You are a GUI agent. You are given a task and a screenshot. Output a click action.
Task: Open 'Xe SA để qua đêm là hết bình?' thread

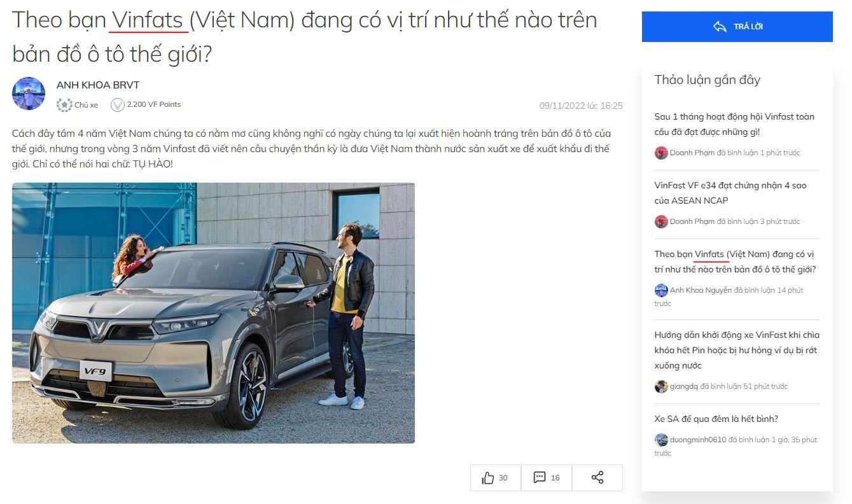coord(716,419)
